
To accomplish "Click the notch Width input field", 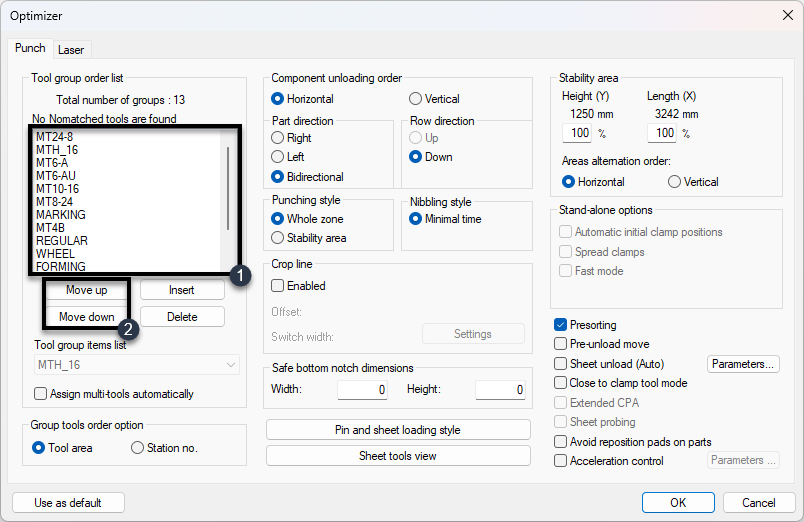I will (x=363, y=390).
